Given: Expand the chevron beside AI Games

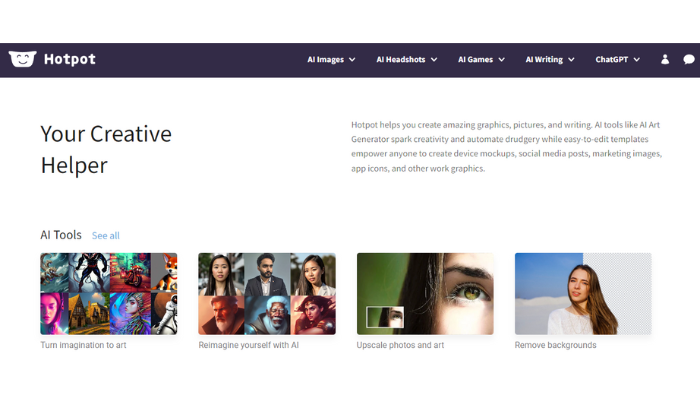Looking at the screenshot, I should point(501,59).
